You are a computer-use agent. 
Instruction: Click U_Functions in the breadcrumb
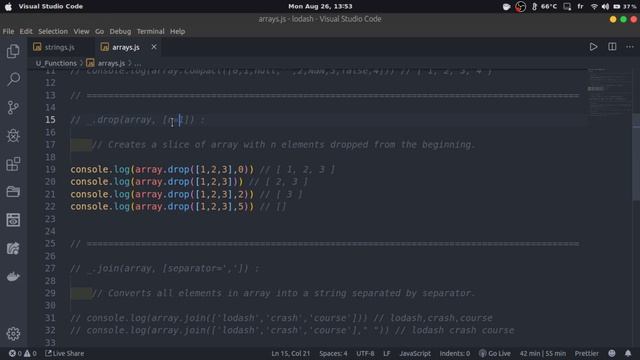56,63
